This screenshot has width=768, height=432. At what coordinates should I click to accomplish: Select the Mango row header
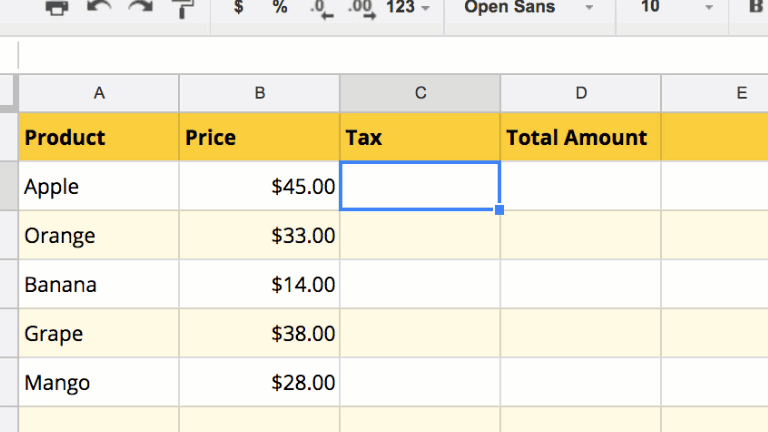[8, 382]
